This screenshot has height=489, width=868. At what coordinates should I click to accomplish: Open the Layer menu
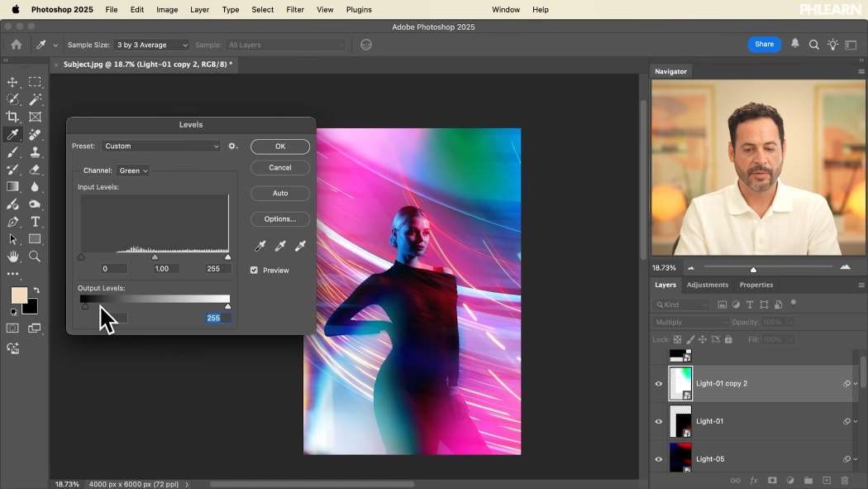coord(199,9)
